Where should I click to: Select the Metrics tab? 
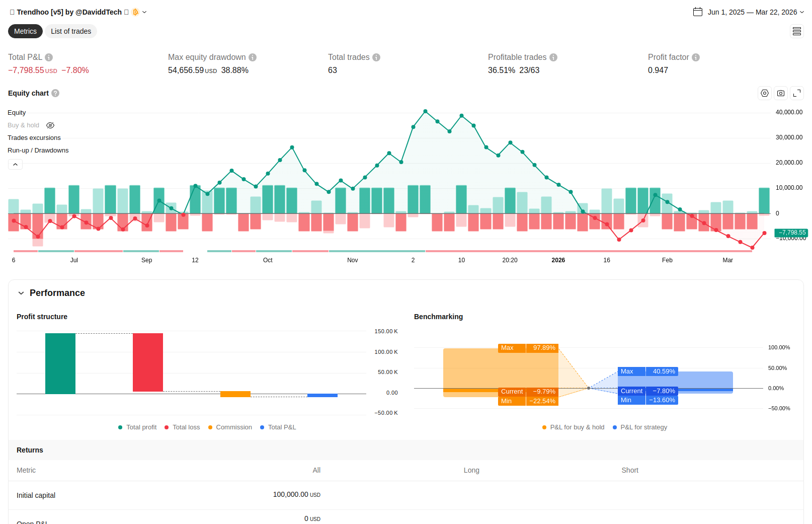click(x=25, y=31)
